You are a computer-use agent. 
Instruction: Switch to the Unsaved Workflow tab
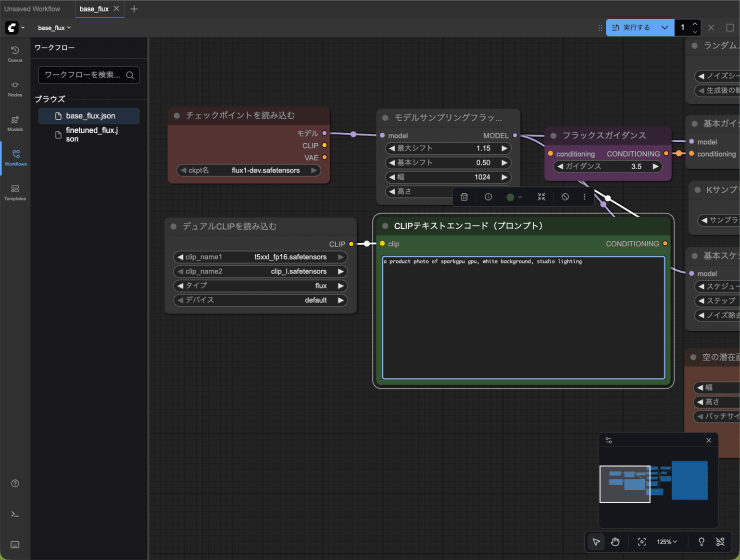pyautogui.click(x=32, y=9)
